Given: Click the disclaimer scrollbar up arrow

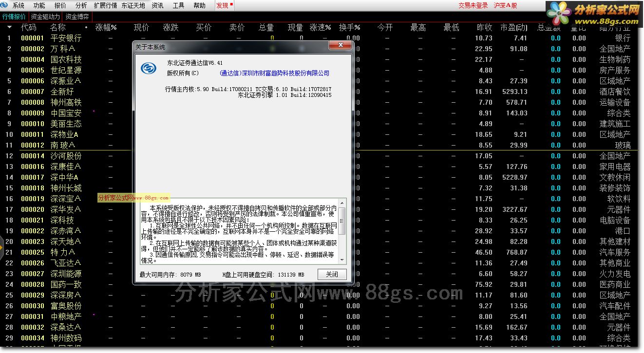Looking at the screenshot, I should pos(342,203).
